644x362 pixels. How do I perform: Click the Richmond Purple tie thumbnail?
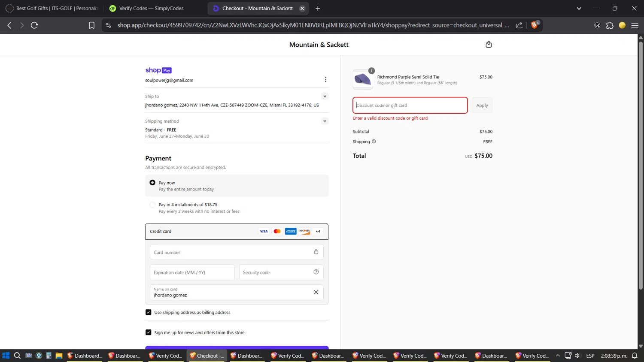point(363,79)
